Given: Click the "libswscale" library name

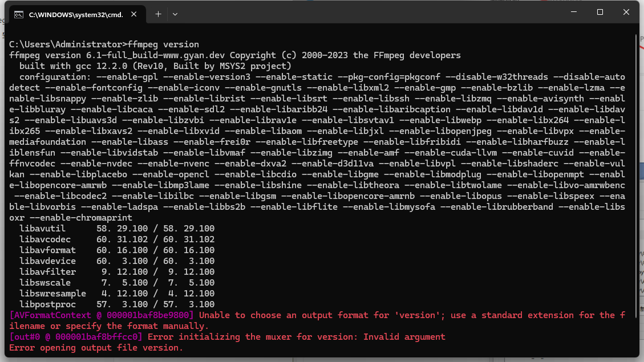Looking at the screenshot, I should pyautogui.click(x=44, y=283).
